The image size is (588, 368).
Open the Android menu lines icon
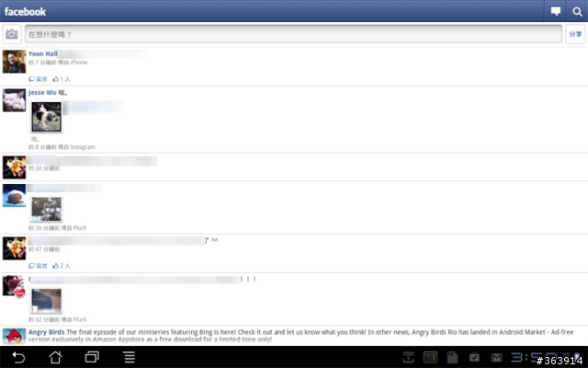(x=130, y=357)
